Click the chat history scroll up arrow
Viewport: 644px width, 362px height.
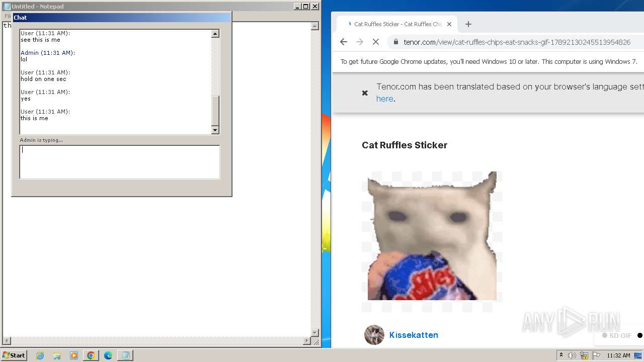coord(215,34)
